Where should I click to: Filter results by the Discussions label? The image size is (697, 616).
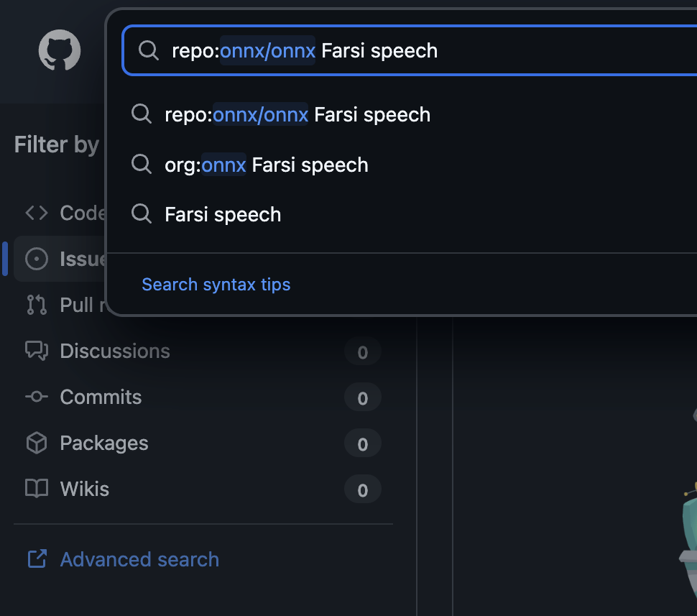115,351
